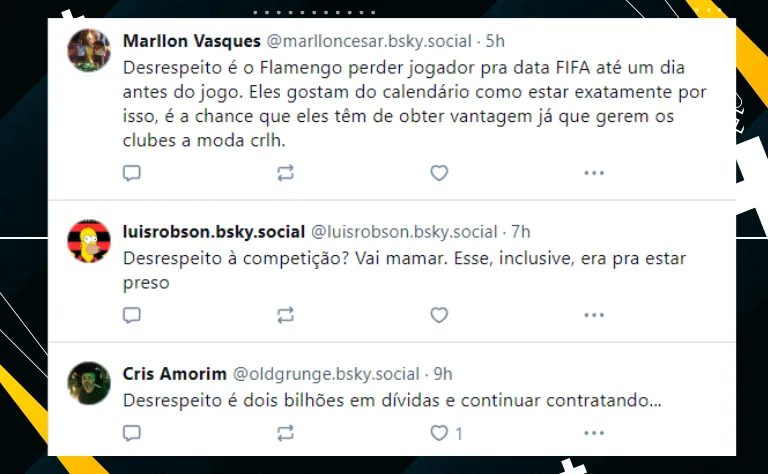
Task: Reply to Cris Amorim's post
Action: pyautogui.click(x=132, y=433)
